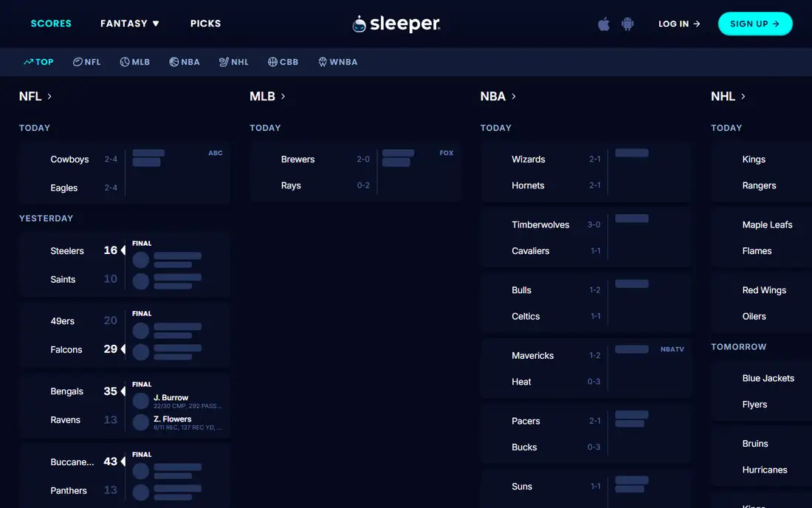Click the arrow inside SIGN UP button
812x508 pixels.
[x=776, y=24]
